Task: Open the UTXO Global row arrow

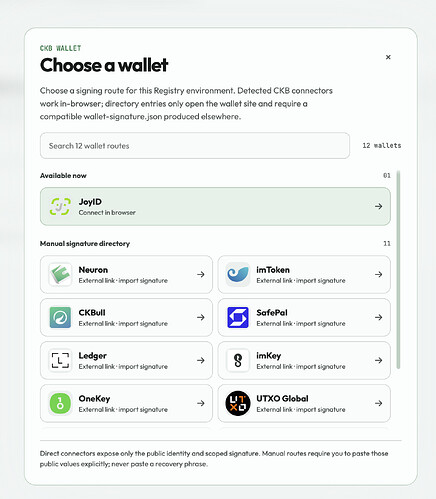Action: pyautogui.click(x=378, y=403)
